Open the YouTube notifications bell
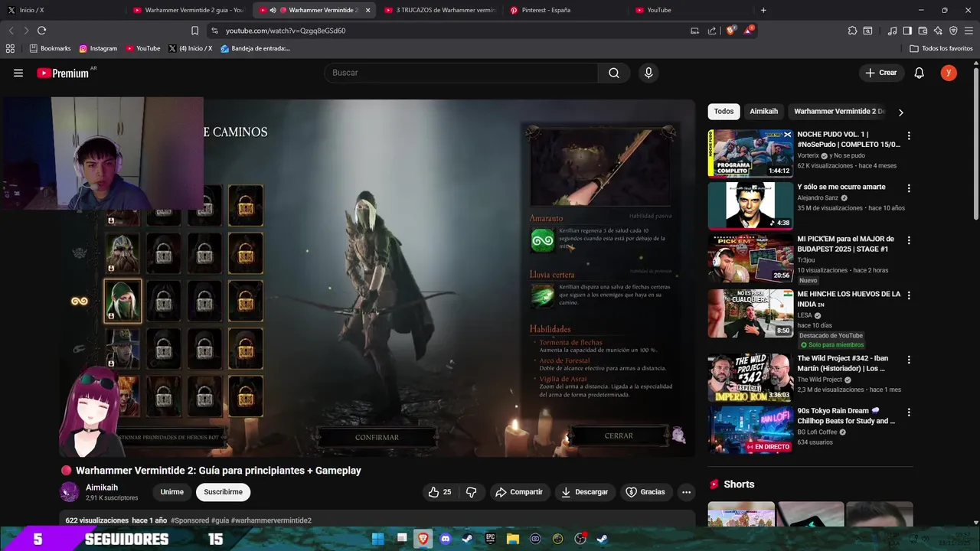The height and width of the screenshot is (551, 980). tap(920, 73)
